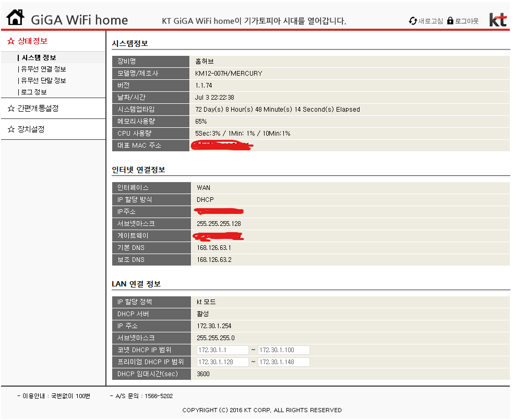Click the star icon beside 상태정보

pyautogui.click(x=11, y=41)
